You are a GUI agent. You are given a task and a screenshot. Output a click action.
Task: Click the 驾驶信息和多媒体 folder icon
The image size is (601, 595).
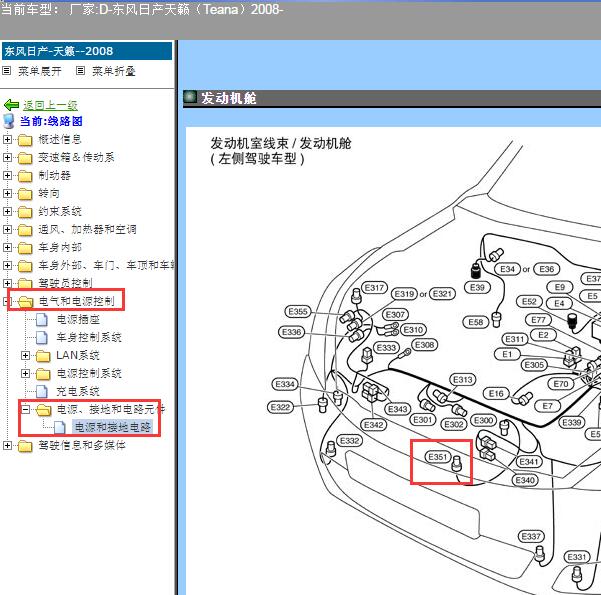coord(25,446)
